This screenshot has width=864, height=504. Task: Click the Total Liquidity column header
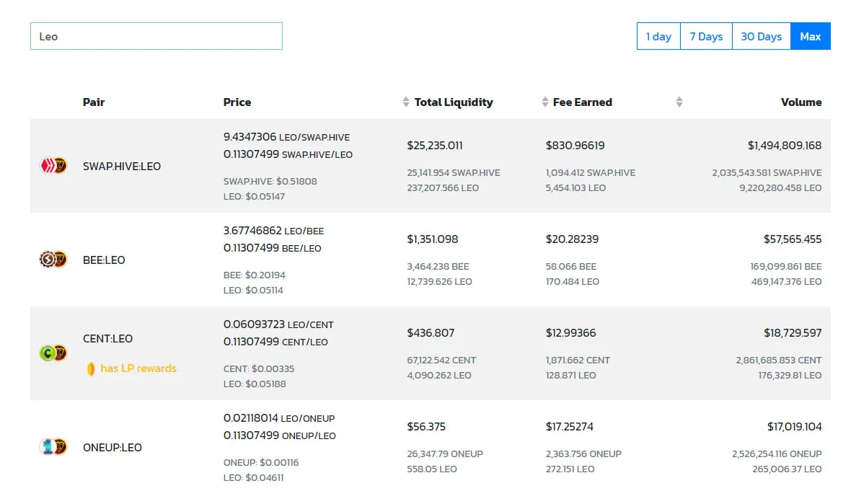point(454,102)
